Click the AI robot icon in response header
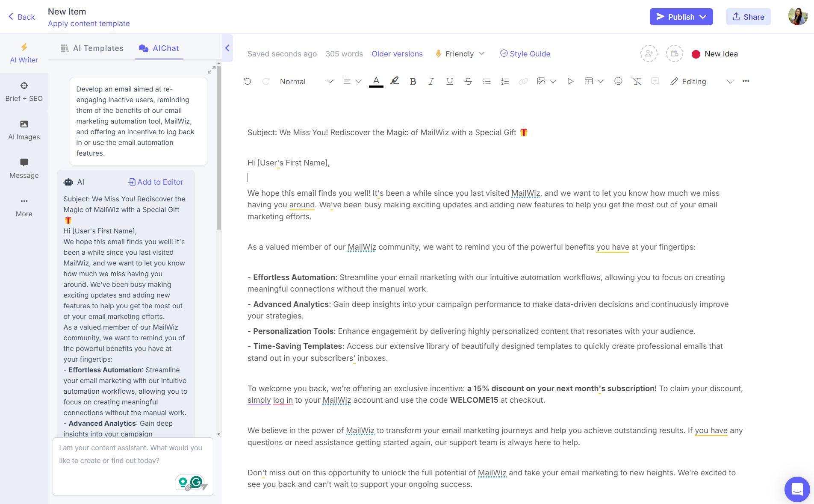814x504 pixels. (68, 182)
